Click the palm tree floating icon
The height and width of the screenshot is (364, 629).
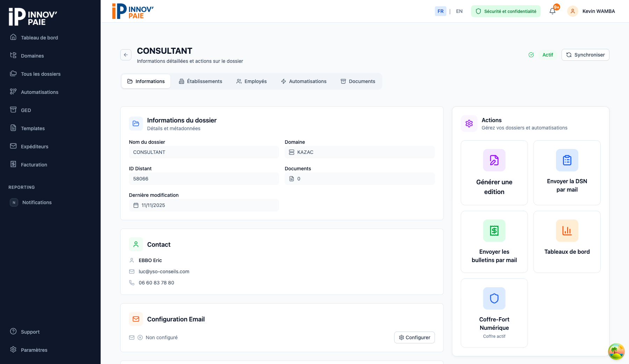coord(616,351)
